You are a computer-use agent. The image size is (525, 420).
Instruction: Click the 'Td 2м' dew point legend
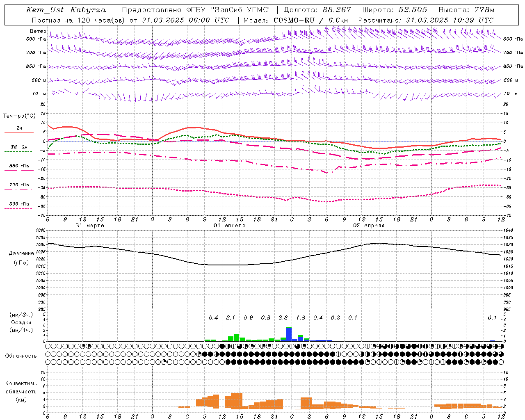tap(19, 147)
